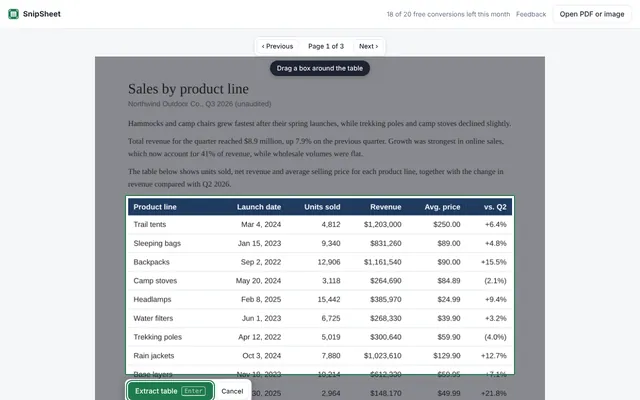Click the Sales by product line heading

pyautogui.click(x=188, y=89)
